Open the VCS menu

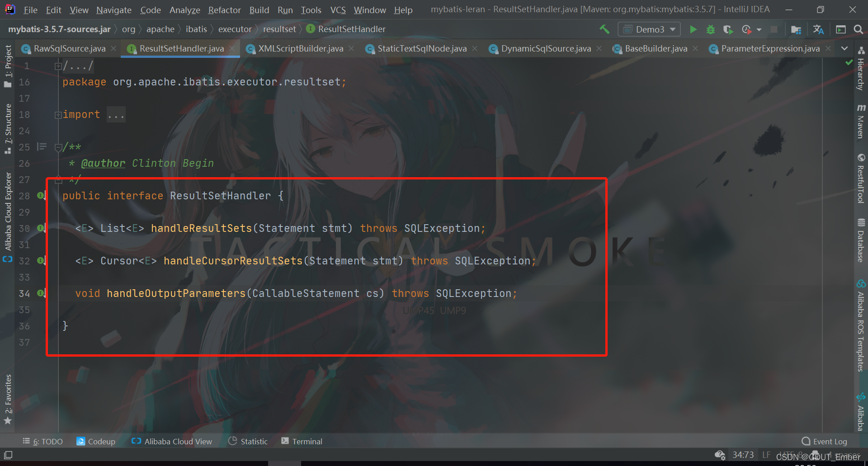(x=338, y=10)
